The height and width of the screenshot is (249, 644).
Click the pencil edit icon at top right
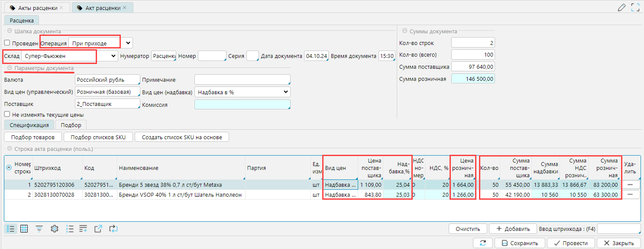(x=622, y=7)
